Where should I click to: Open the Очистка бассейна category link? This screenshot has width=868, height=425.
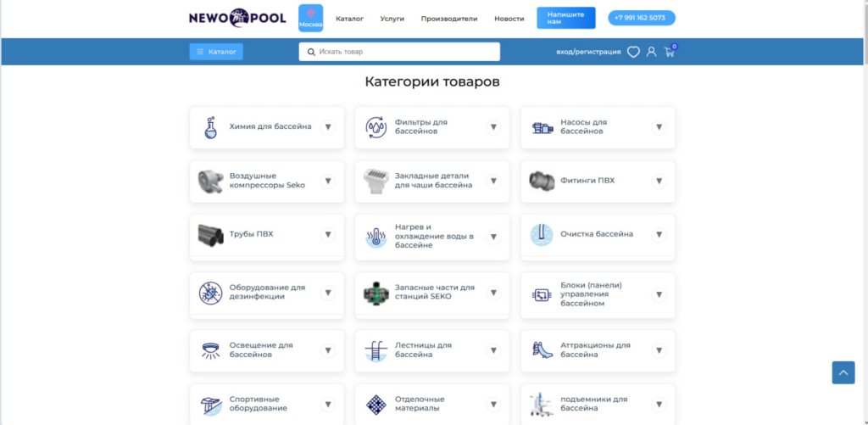pos(597,234)
